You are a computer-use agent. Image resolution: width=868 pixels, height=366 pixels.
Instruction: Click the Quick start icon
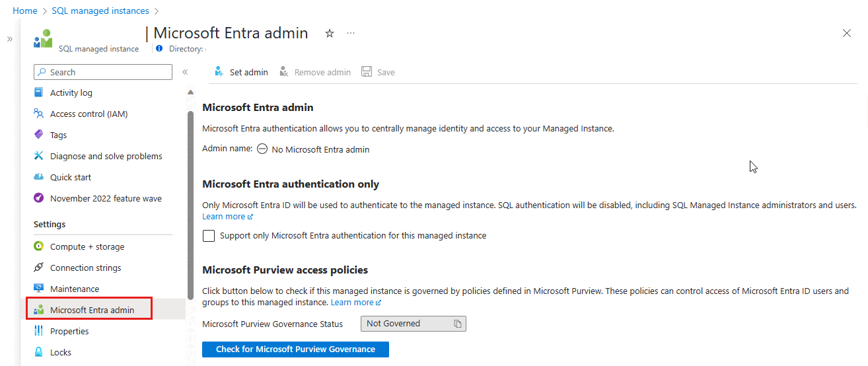click(39, 177)
